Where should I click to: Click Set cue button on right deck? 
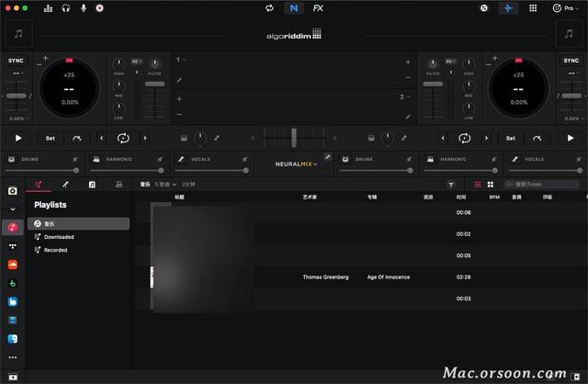pos(511,138)
